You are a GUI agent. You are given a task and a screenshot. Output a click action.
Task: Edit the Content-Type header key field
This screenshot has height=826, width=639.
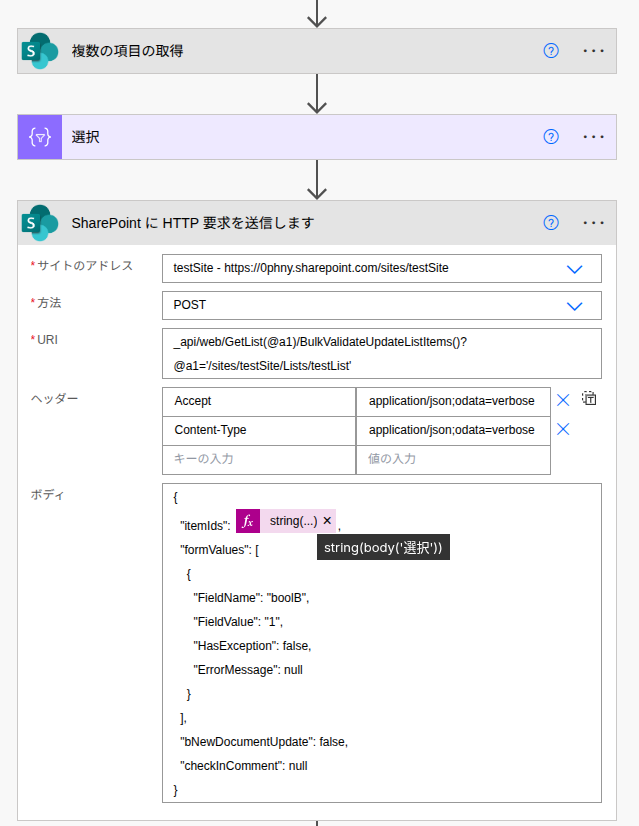click(259, 430)
